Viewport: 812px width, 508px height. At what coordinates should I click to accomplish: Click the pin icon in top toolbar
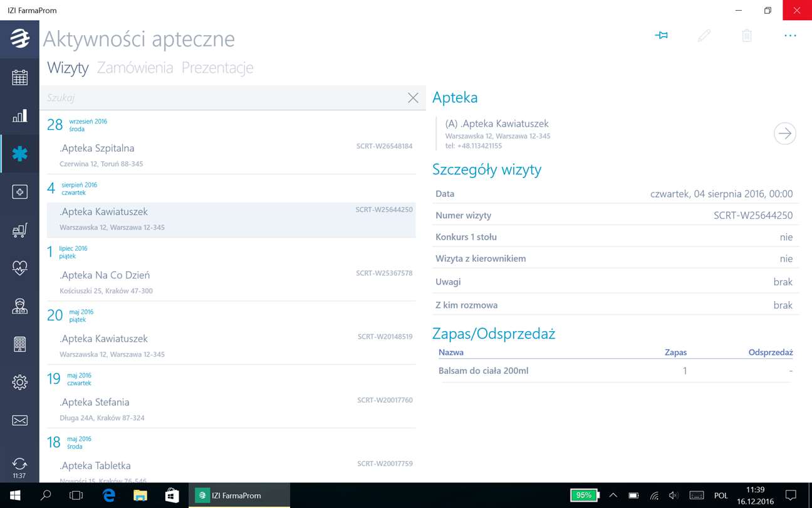point(661,36)
